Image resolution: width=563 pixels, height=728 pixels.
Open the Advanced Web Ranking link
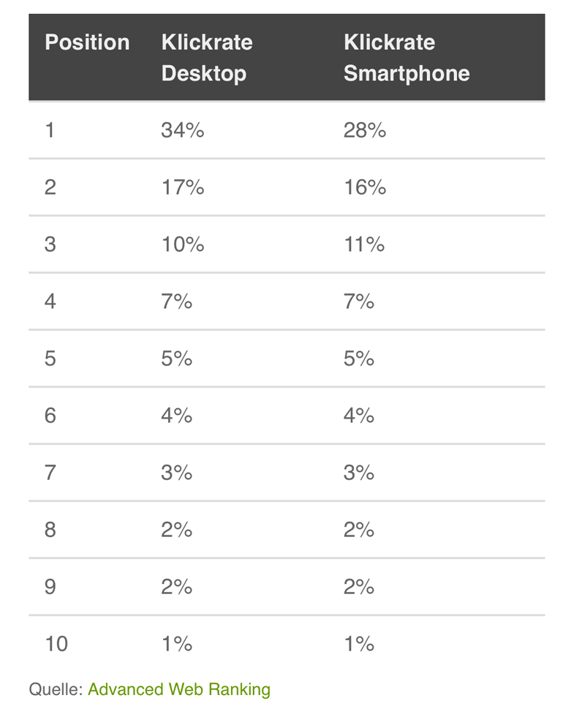pyautogui.click(x=178, y=689)
